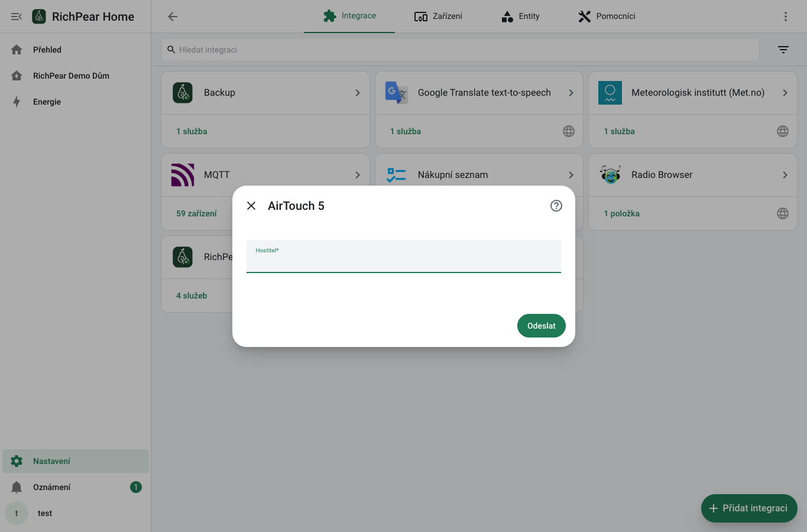Click the test user avatar
Viewport: 807px width, 532px height.
pyautogui.click(x=17, y=513)
